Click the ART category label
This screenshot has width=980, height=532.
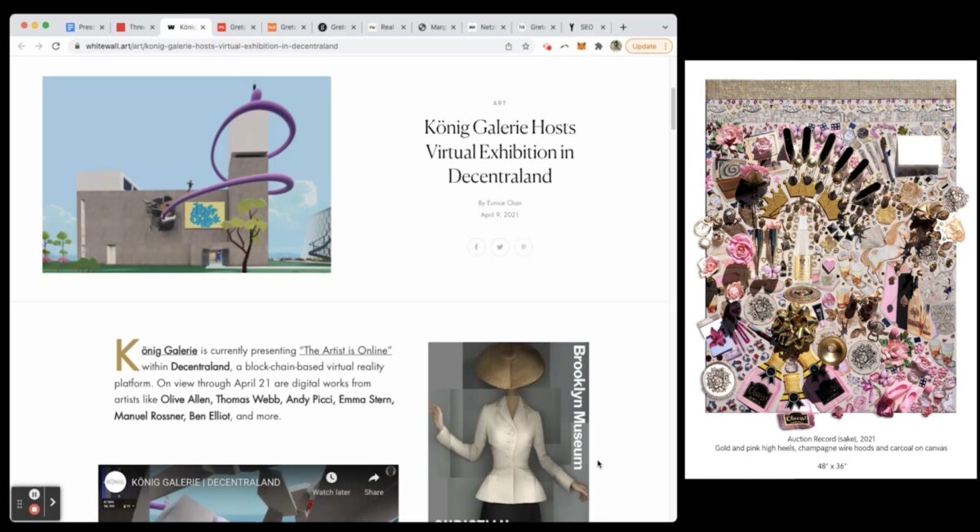(500, 103)
